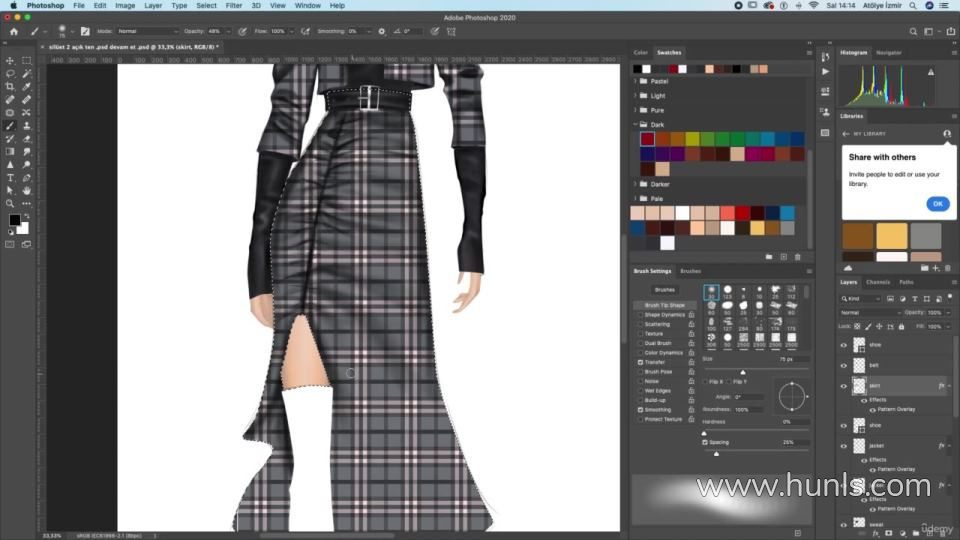Open the brush blending Mode dropdown
The width and height of the screenshot is (960, 540).
pyautogui.click(x=147, y=31)
